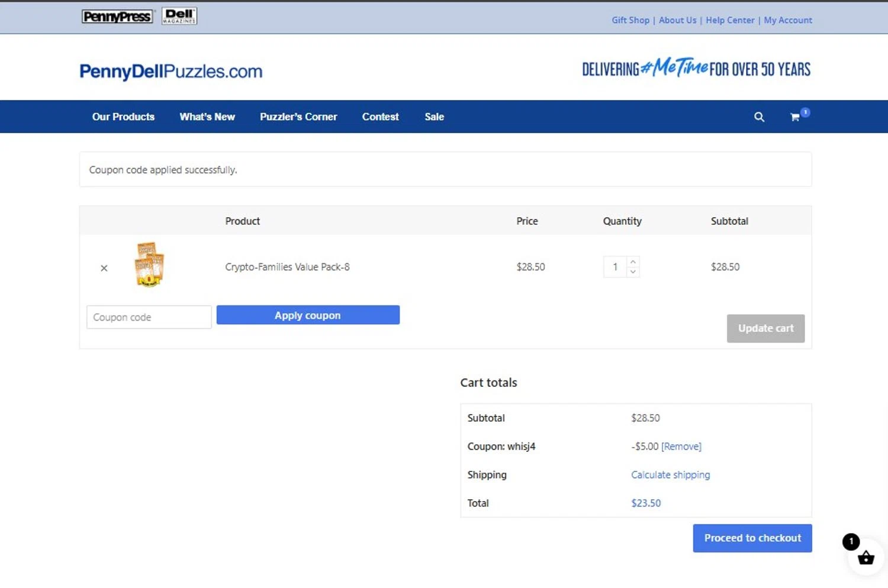This screenshot has height=588, width=888.
Task: Remove the whisj4 coupon
Action: [x=681, y=447]
